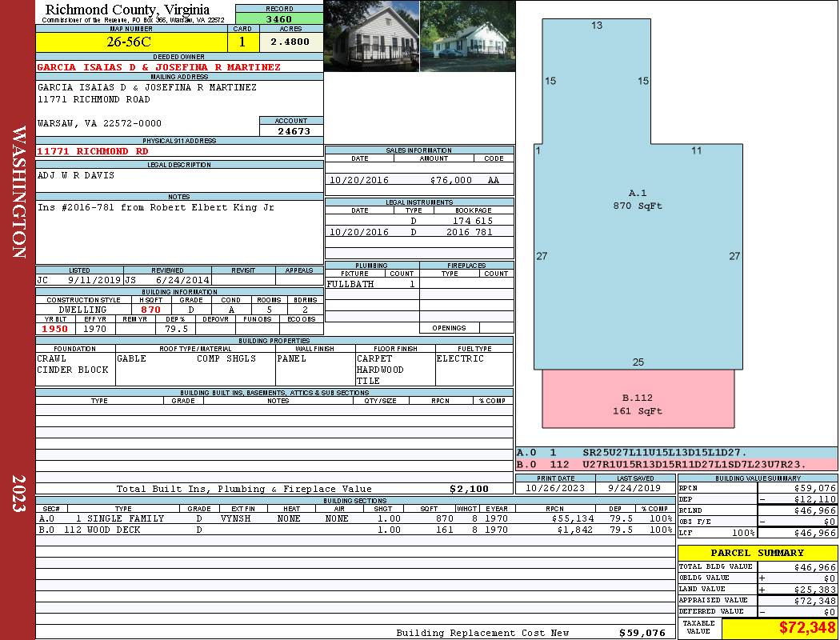This screenshot has height=640, width=840.
Task: Select deck RPCN $1,842
Action: pyautogui.click(x=575, y=530)
